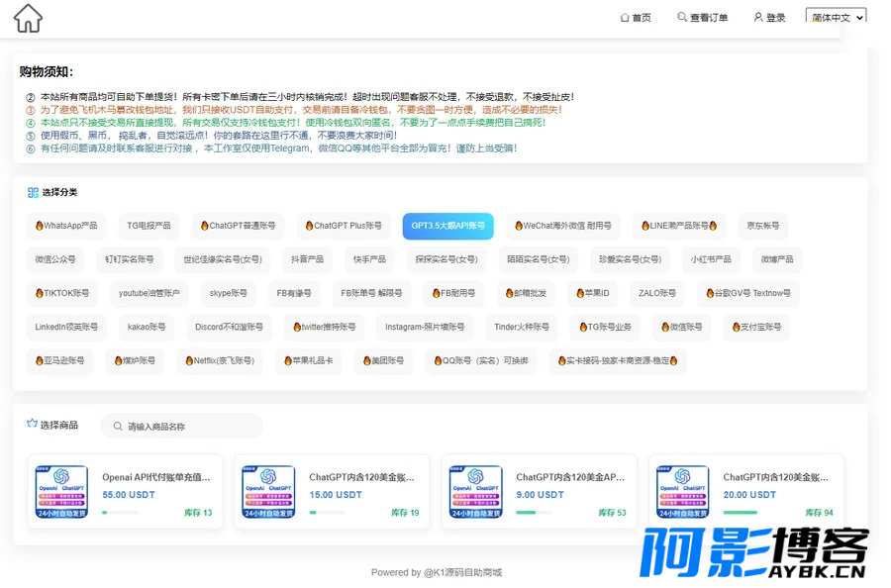Open the 苹果ID category
The width and height of the screenshot is (891, 588).
coord(593,293)
